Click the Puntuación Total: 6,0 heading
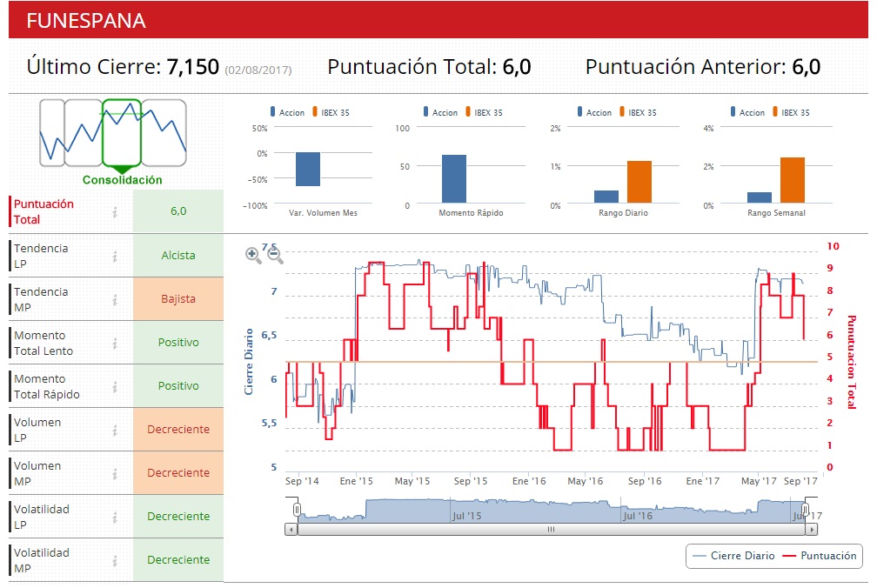 coord(429,67)
